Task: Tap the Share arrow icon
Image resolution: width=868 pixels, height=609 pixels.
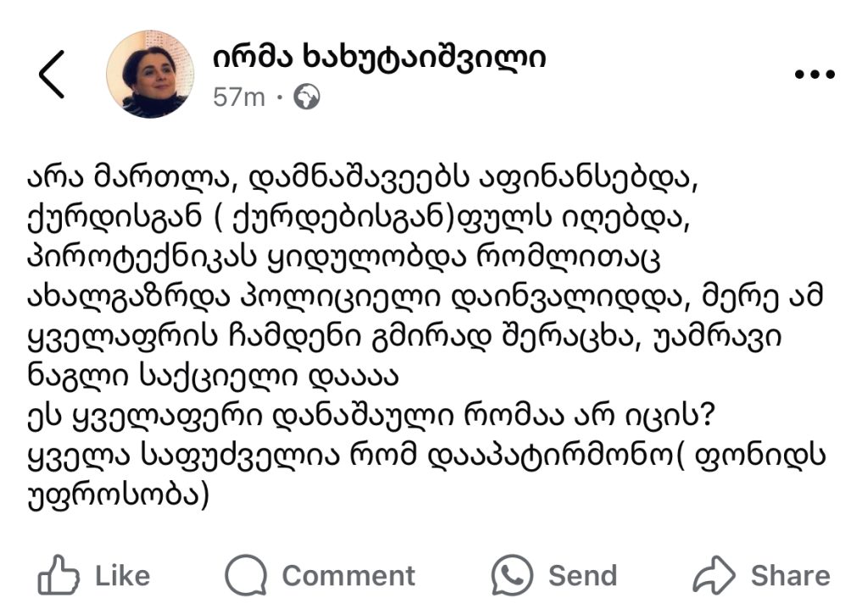Action: tap(714, 576)
